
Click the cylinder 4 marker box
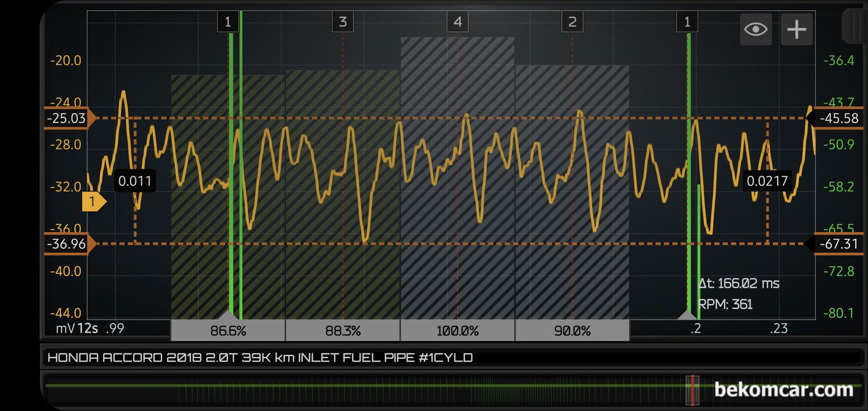[x=457, y=23]
